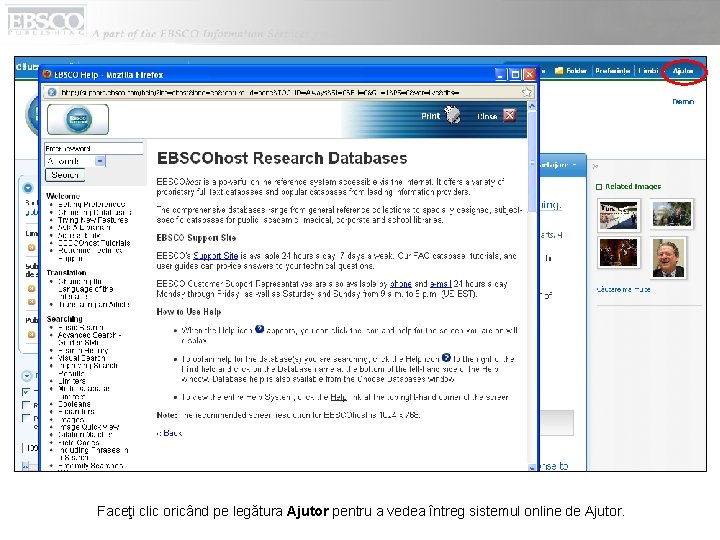Click the red X Close icon in Help header
The width and height of the screenshot is (720, 540).
click(509, 115)
